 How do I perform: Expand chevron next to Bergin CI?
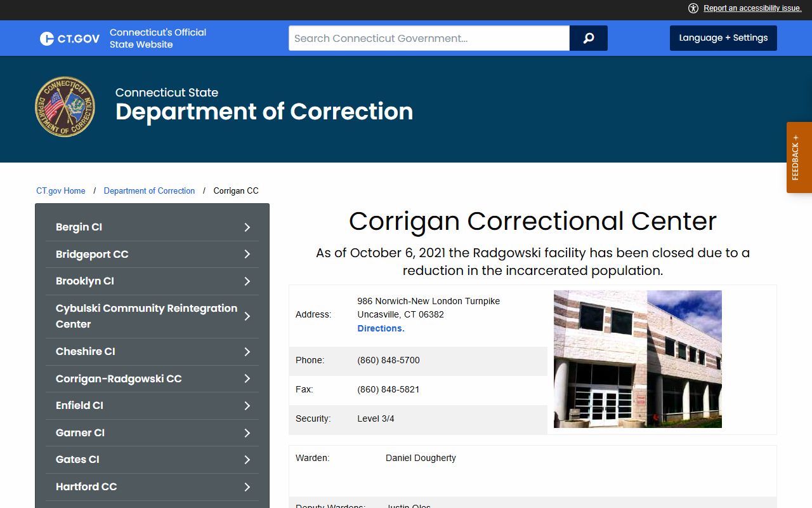[247, 227]
